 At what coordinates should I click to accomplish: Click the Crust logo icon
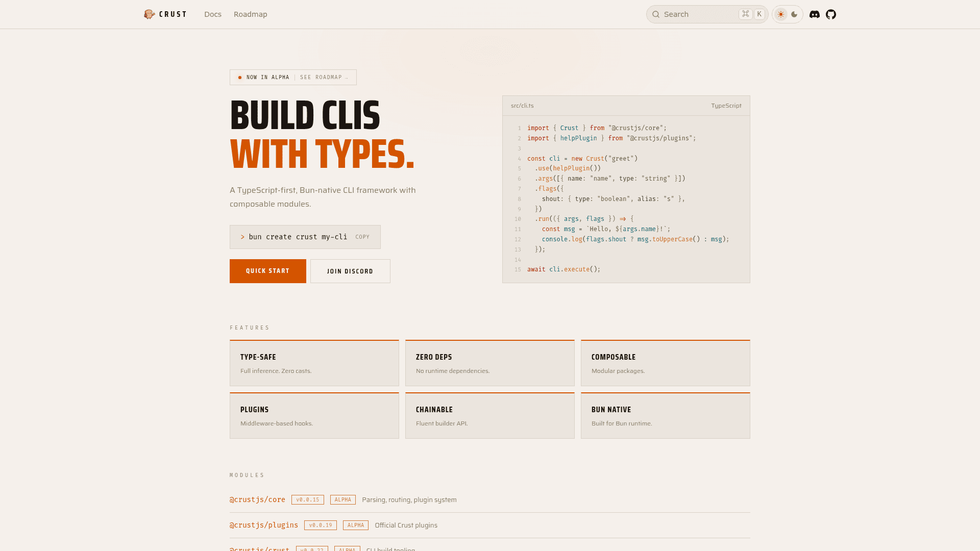click(149, 14)
